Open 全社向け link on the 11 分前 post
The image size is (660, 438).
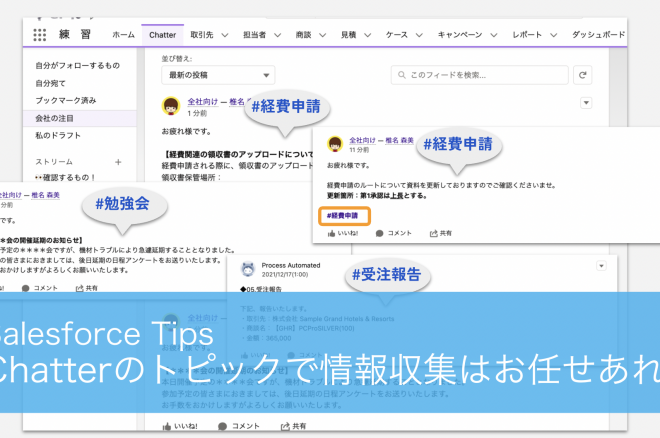click(x=362, y=140)
